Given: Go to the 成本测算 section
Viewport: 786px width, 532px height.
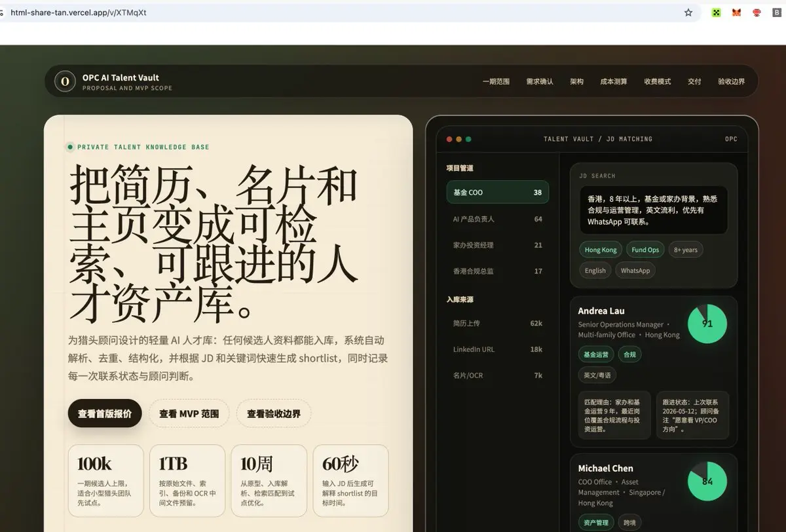Looking at the screenshot, I should click(614, 82).
